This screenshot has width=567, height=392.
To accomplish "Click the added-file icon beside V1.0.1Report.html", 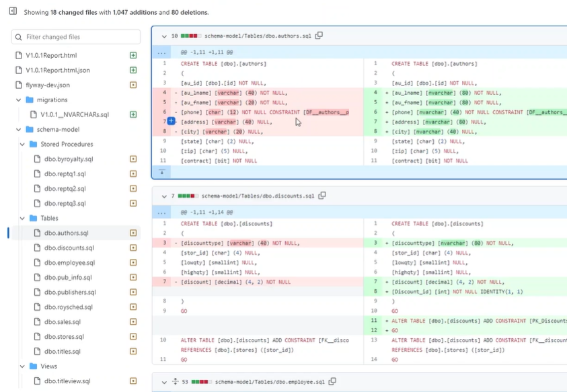I will coord(133,55).
